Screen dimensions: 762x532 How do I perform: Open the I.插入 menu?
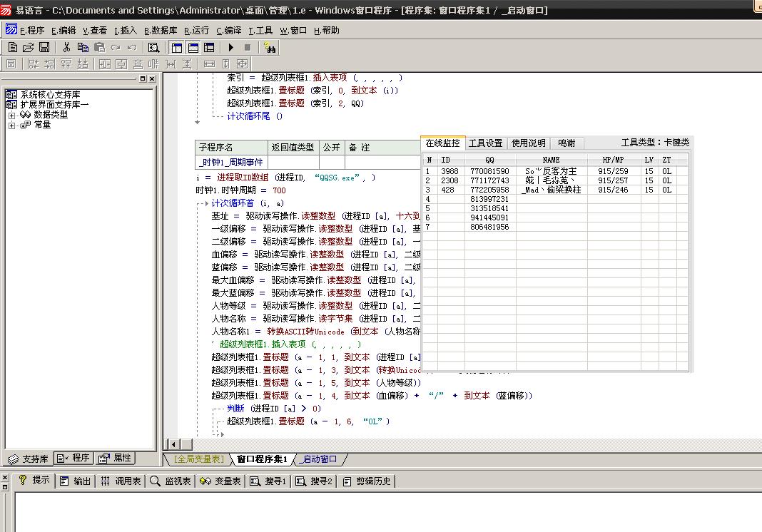126,31
